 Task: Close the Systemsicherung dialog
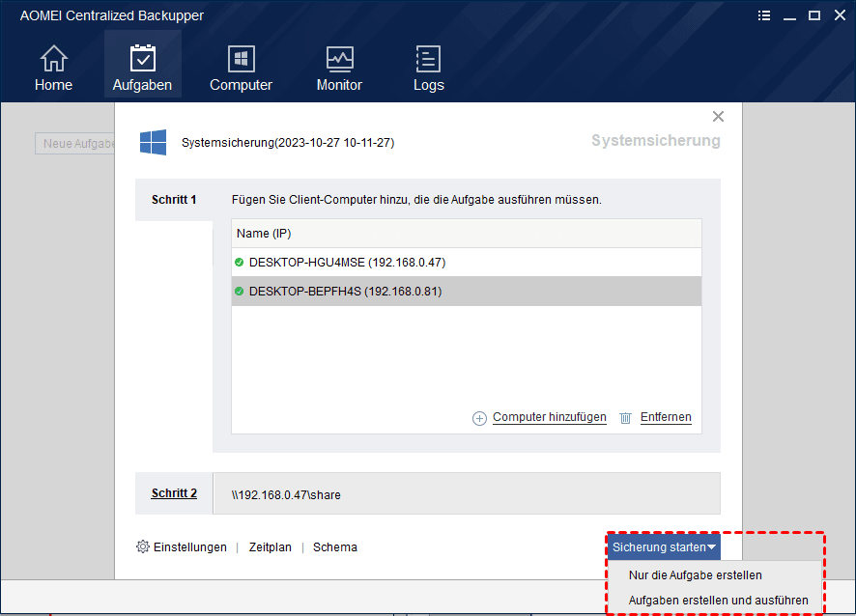tap(718, 116)
